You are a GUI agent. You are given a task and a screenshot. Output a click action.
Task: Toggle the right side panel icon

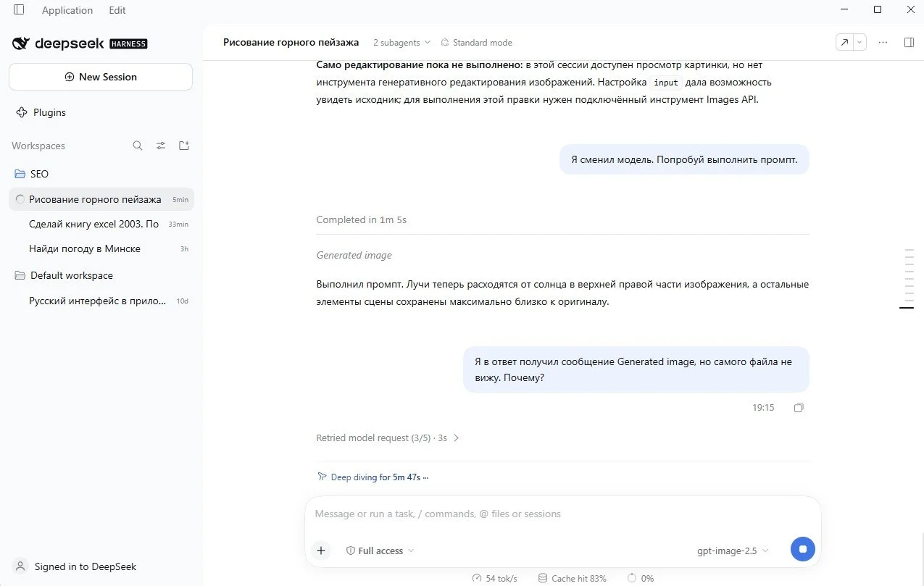(x=909, y=42)
